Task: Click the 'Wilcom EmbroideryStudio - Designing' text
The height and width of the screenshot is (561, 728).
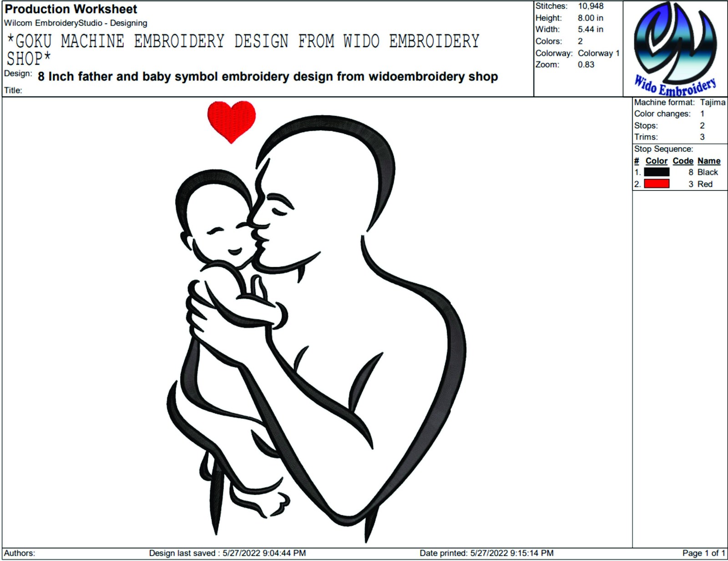Action: click(76, 23)
